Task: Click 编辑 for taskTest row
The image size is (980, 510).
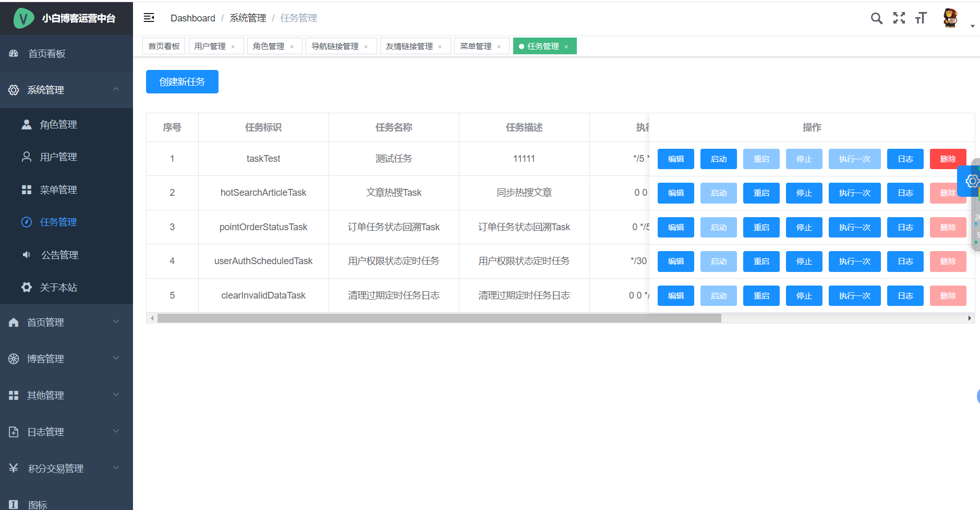Action: click(x=676, y=159)
